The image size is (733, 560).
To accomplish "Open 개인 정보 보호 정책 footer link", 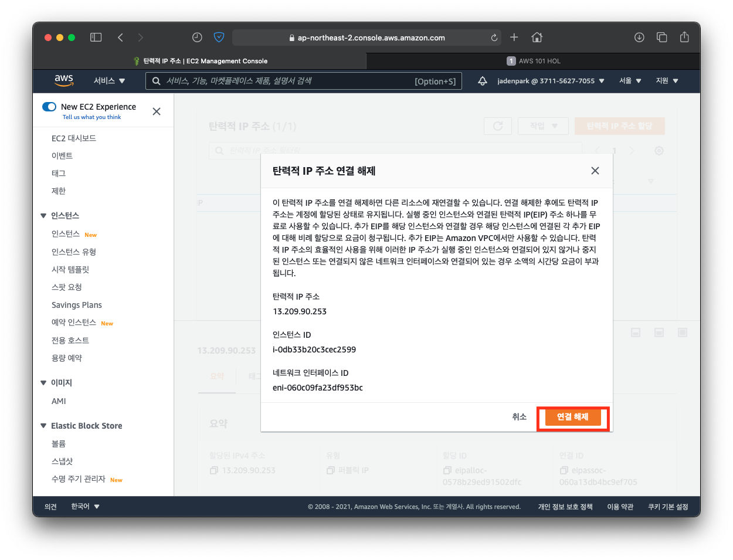I will [565, 507].
